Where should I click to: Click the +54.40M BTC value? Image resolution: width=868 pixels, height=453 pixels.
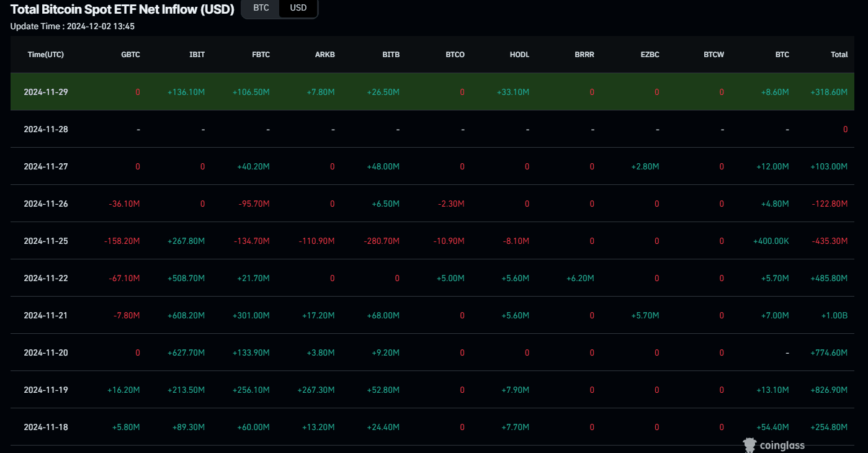[x=773, y=427]
